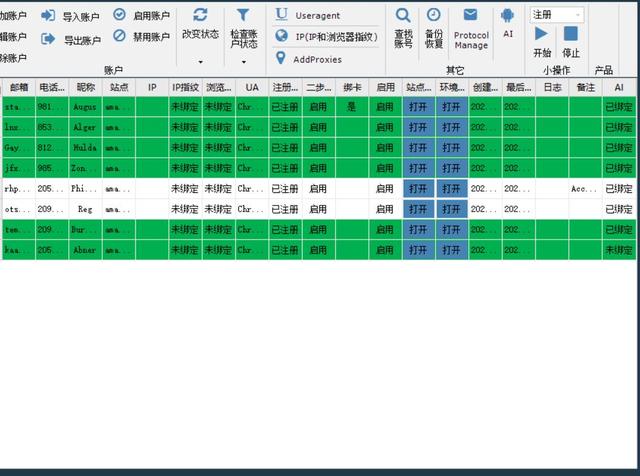Image resolution: width=640 pixels, height=476 pixels.
Task: Open site (打开) for the Bur row
Action: pos(418,229)
